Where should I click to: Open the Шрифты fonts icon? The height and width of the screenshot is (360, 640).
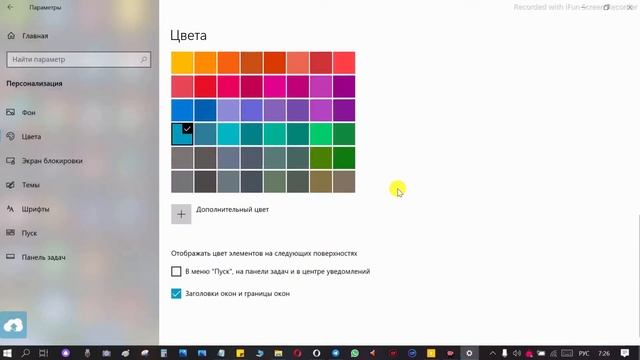[11, 209]
